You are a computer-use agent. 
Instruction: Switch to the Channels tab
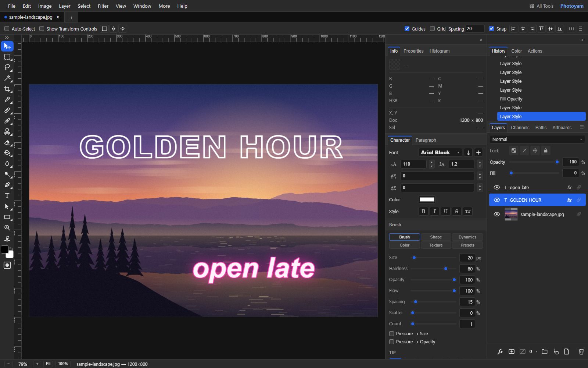tap(520, 127)
